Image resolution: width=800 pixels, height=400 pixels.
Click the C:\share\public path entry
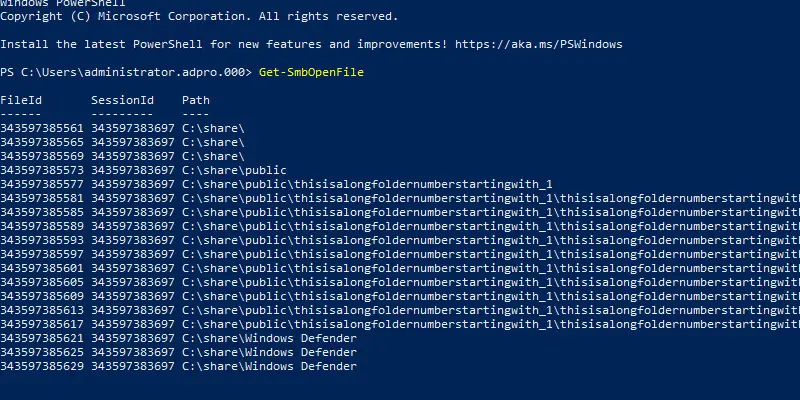[x=234, y=170]
